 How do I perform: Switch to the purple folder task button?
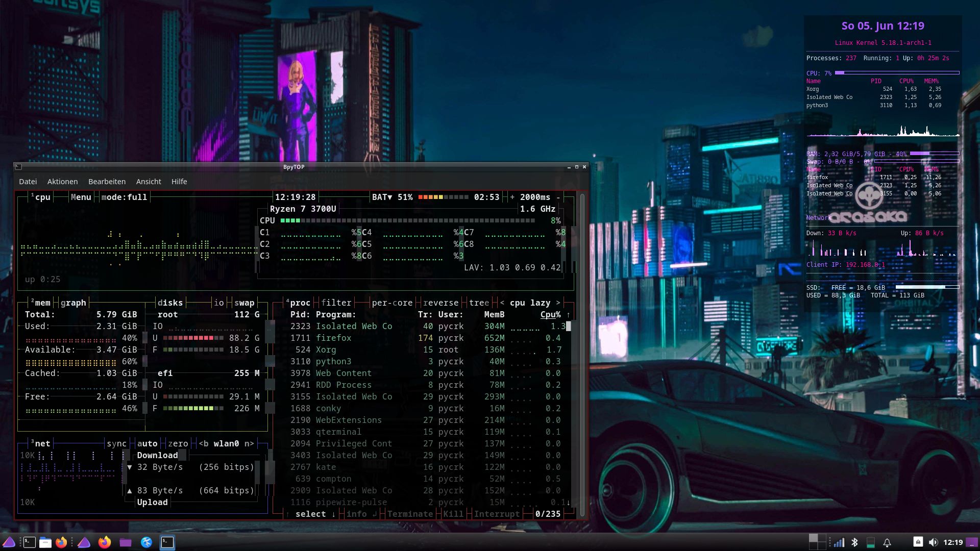126,542
